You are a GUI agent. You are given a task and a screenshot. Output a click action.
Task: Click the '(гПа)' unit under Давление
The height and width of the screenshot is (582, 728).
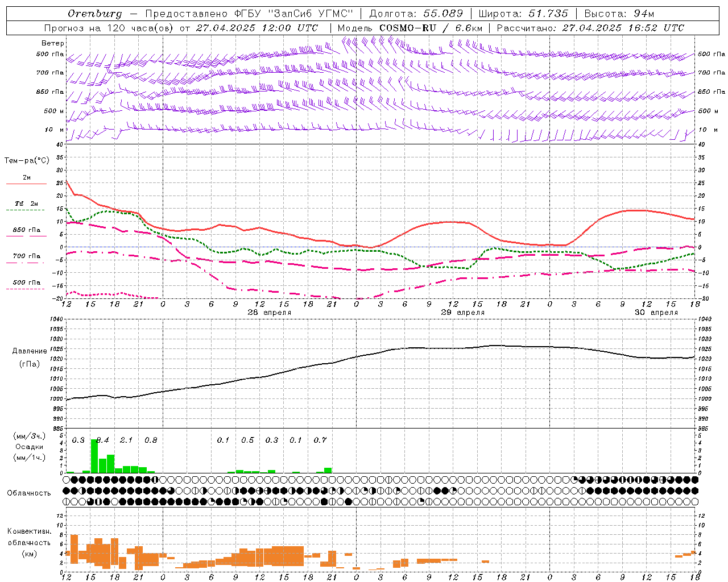pos(30,364)
